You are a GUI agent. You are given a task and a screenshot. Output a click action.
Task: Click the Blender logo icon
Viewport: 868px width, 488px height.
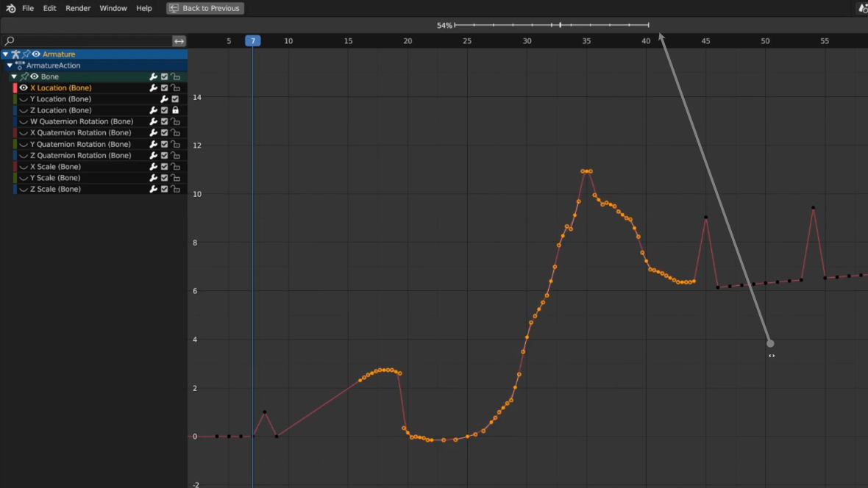pos(10,8)
